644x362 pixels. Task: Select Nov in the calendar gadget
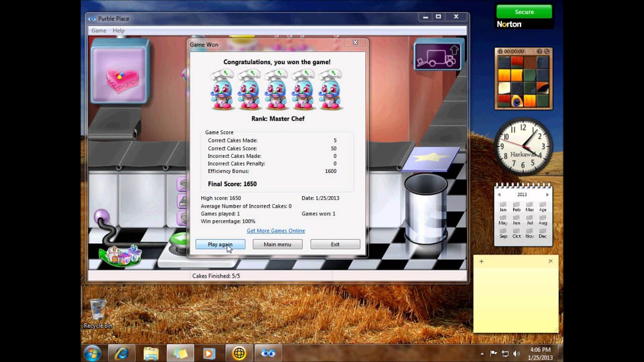coord(529,233)
